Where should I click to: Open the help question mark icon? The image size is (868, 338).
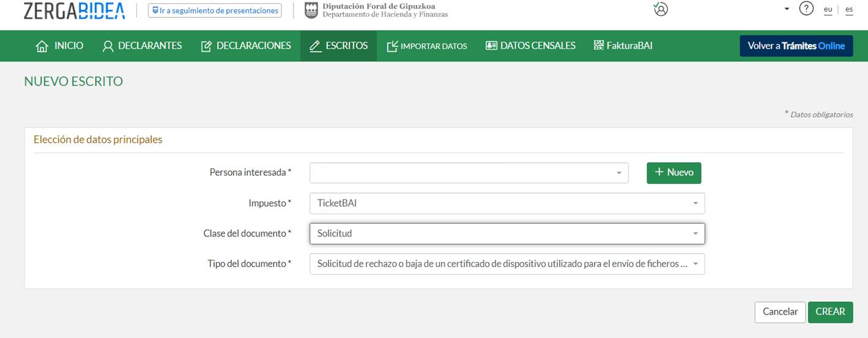(806, 9)
